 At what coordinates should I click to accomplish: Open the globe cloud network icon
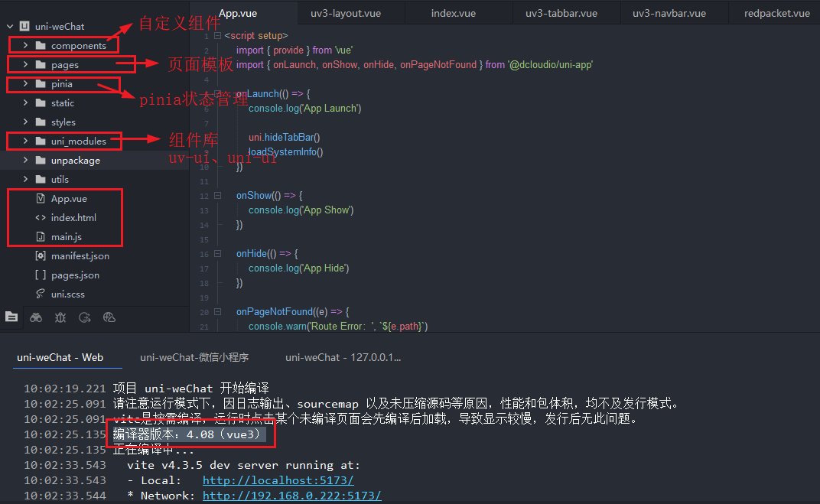coord(109,317)
